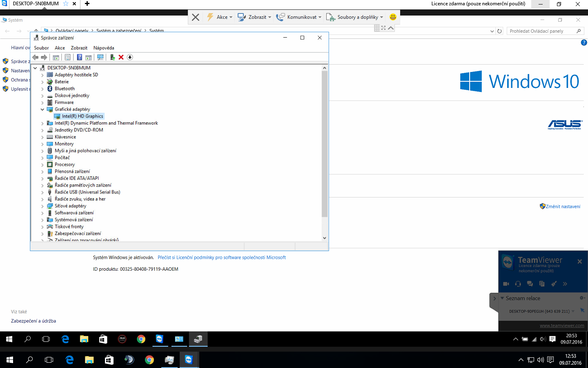Open the TeamViewer Akce toolbar dropdown

tap(220, 17)
